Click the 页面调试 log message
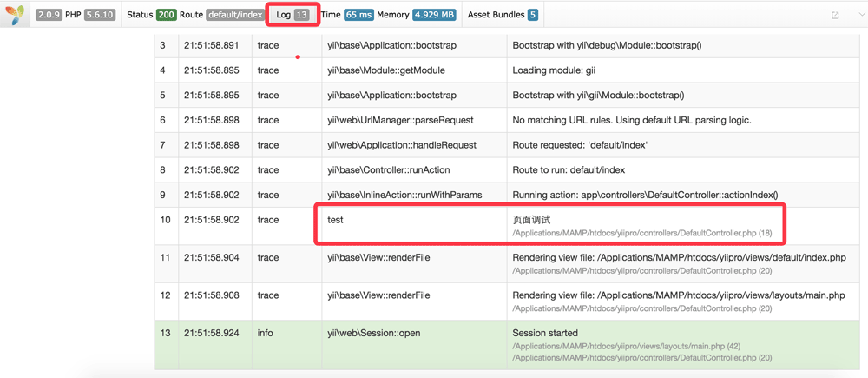Viewport: 868px width, 378px height. [531, 220]
